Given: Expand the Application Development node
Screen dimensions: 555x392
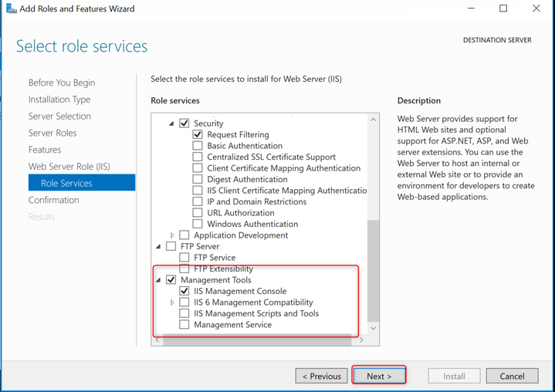Looking at the screenshot, I should tap(172, 235).
